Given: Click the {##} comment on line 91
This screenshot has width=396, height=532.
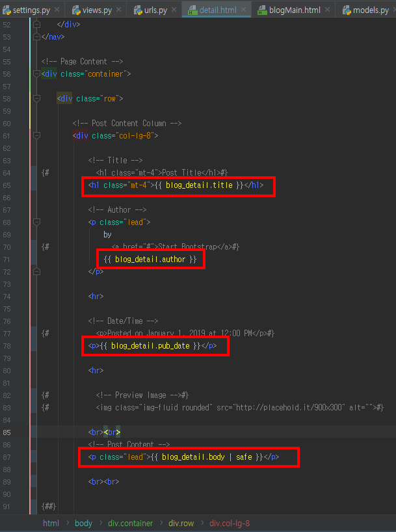Looking at the screenshot, I should click(x=49, y=507).
